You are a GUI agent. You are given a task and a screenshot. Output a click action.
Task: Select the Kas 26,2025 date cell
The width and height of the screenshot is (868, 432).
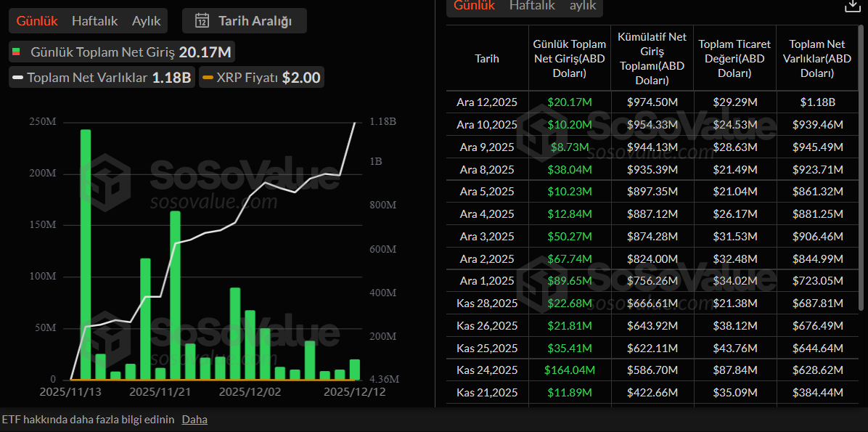point(487,326)
